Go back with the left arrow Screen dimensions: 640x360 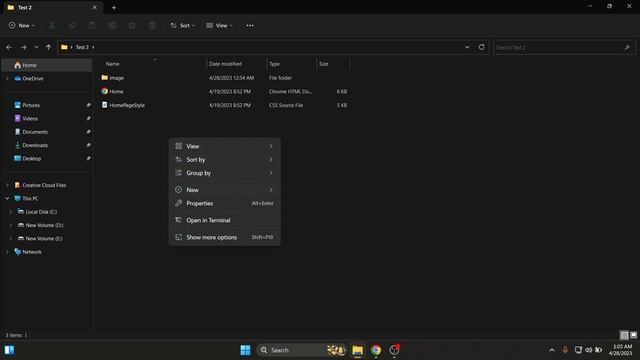(9, 47)
